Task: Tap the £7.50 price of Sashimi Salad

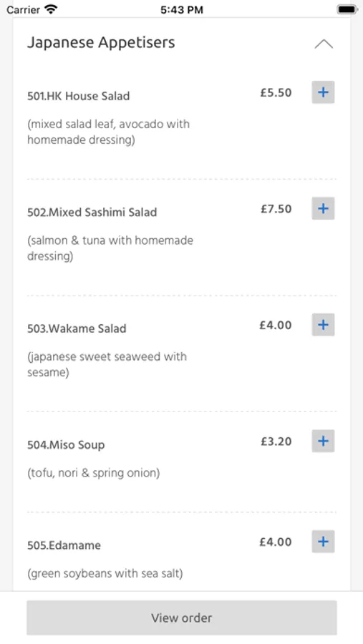Action: click(276, 209)
